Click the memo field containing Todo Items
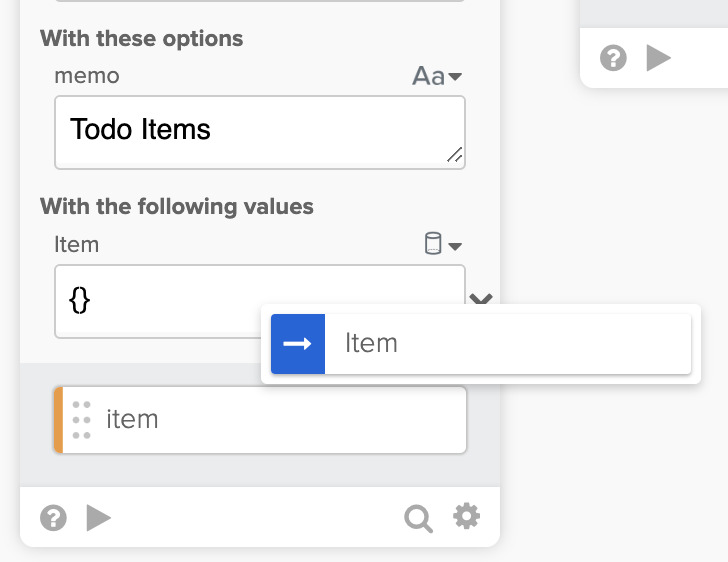This screenshot has height=562, width=728. click(250, 131)
